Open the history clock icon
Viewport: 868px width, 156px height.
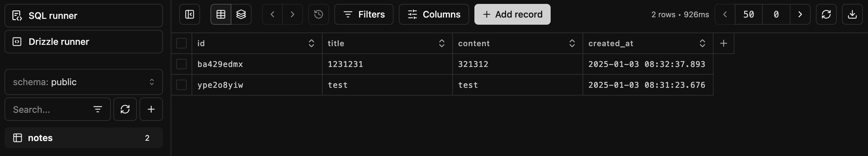point(318,14)
